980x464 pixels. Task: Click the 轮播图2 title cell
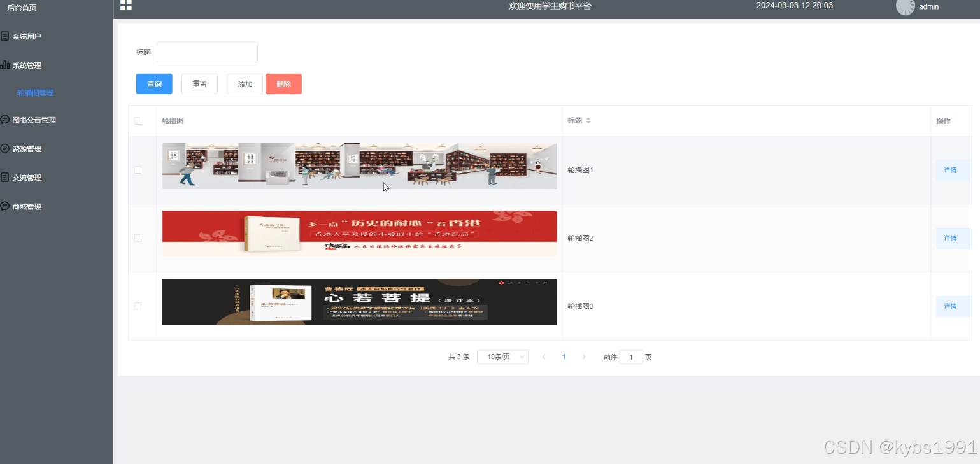746,238
